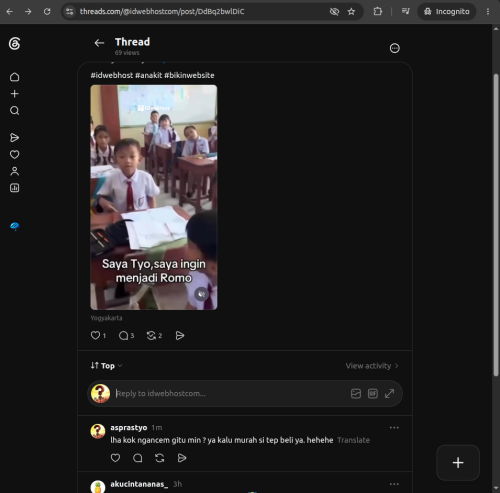Open View activity link
Viewport: 500px width, 493px height.
(x=372, y=366)
